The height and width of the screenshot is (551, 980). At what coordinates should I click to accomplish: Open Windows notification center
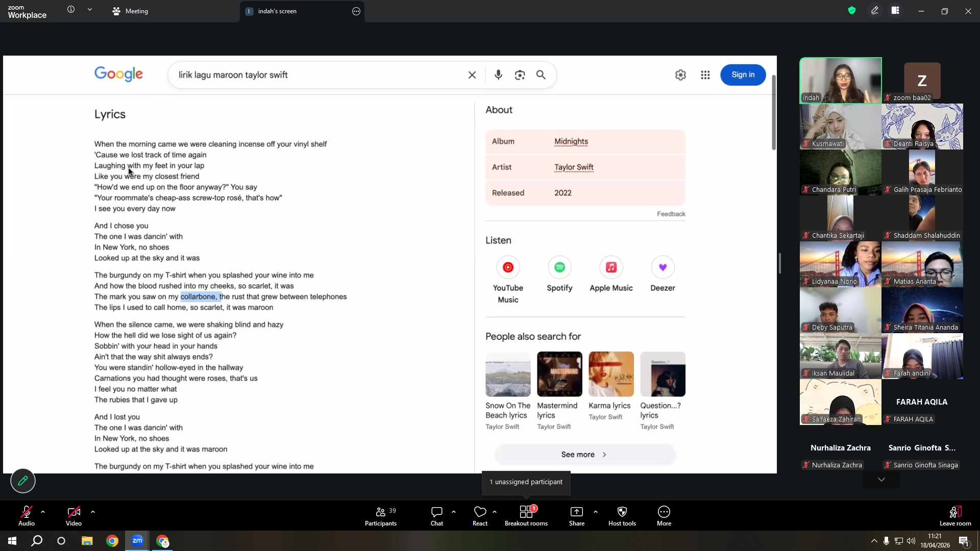click(x=964, y=541)
